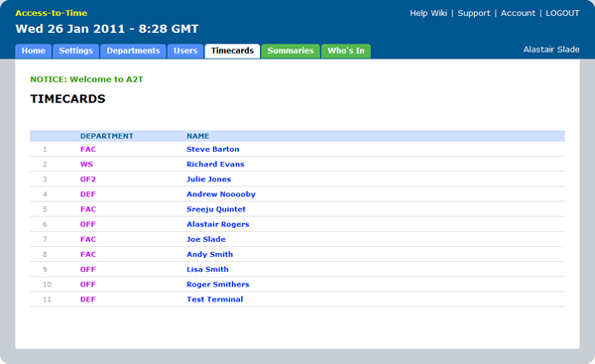
Task: Select Julie Jones from the list
Action: click(208, 180)
